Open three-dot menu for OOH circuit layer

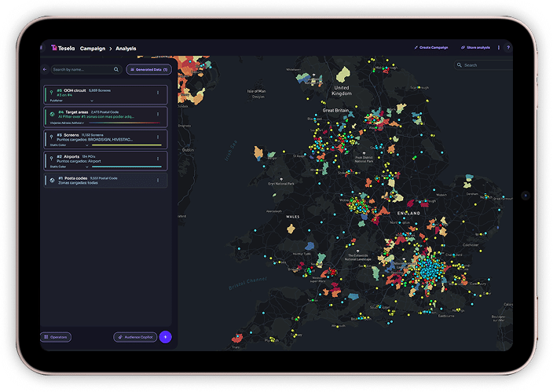point(158,93)
